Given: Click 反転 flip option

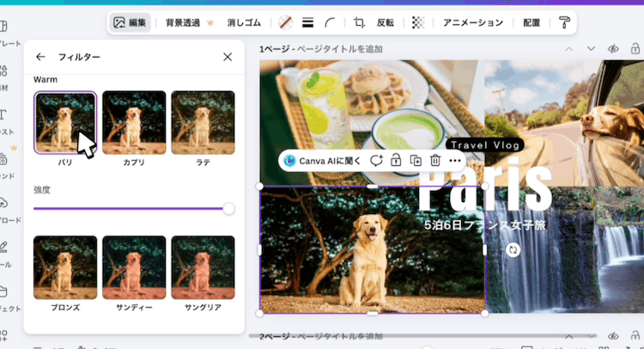Looking at the screenshot, I should [x=386, y=22].
